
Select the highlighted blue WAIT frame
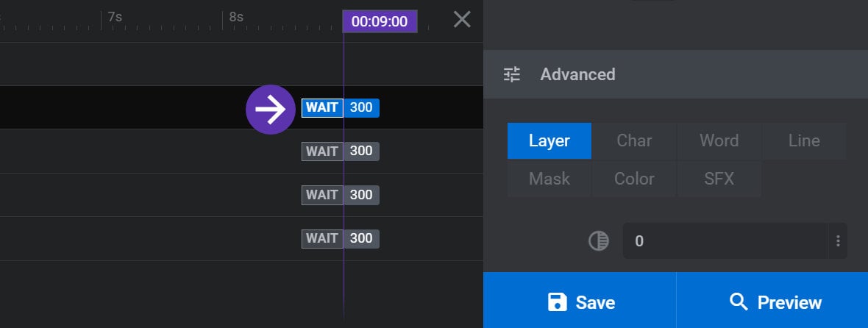[322, 108]
